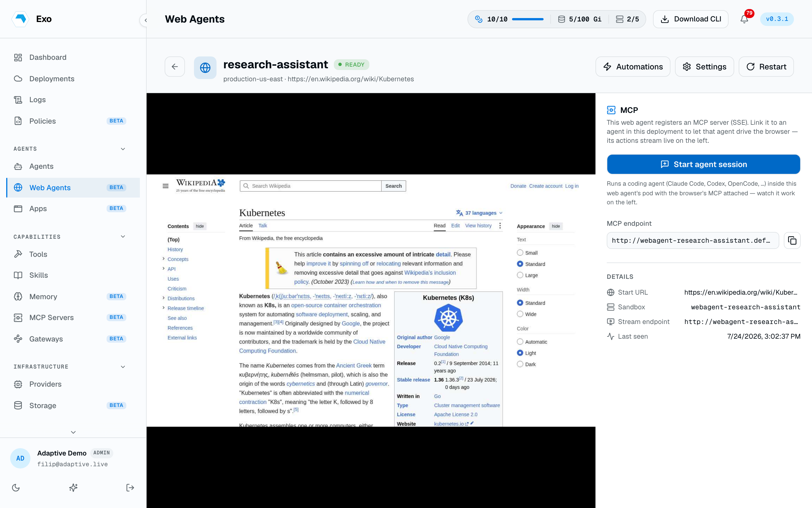Start agent session
Screen dimensions: 812x508
point(703,164)
